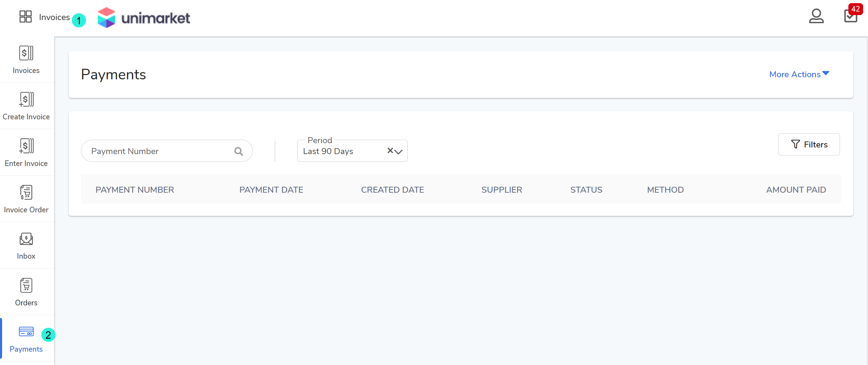Open the tasks icon with 42 badge
Viewport: 868px width, 365px height.
pyautogui.click(x=851, y=16)
